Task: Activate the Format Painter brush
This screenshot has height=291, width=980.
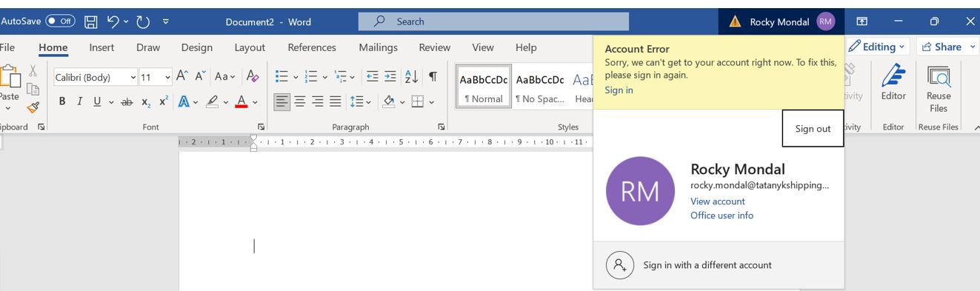Action: coord(33,108)
